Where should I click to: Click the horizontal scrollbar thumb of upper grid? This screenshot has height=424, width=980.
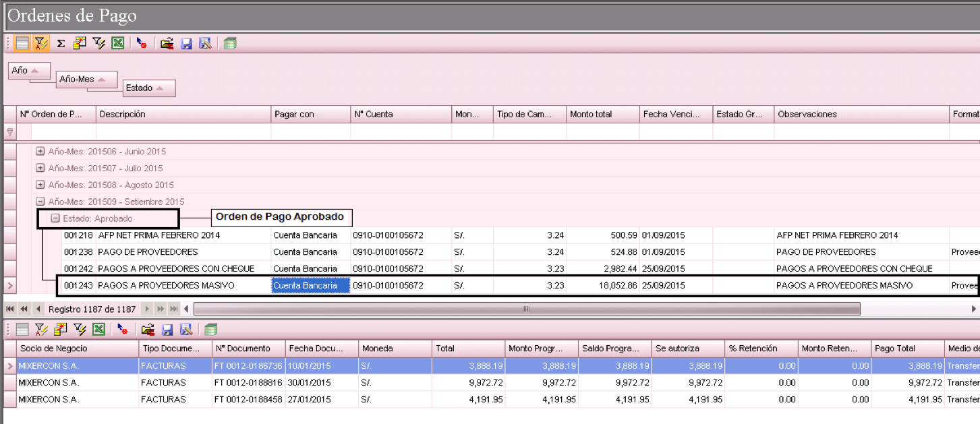coord(527,309)
